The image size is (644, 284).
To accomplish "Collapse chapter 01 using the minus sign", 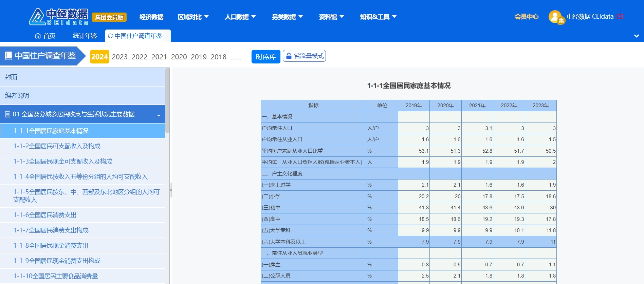I will (x=159, y=115).
